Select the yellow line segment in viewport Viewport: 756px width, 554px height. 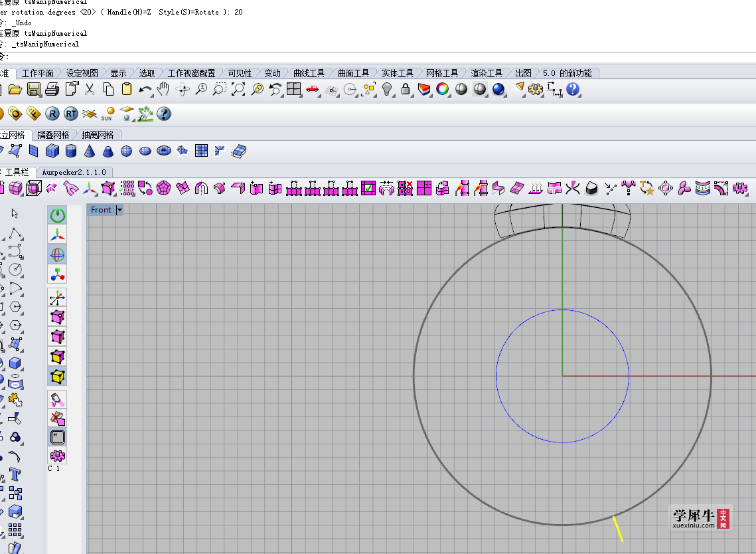coord(618,529)
